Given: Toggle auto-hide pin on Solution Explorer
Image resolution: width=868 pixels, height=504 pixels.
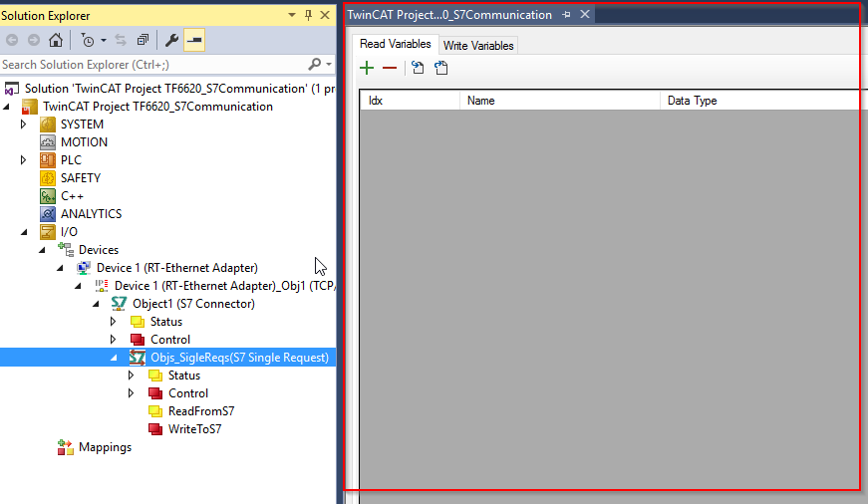Looking at the screenshot, I should tap(308, 15).
